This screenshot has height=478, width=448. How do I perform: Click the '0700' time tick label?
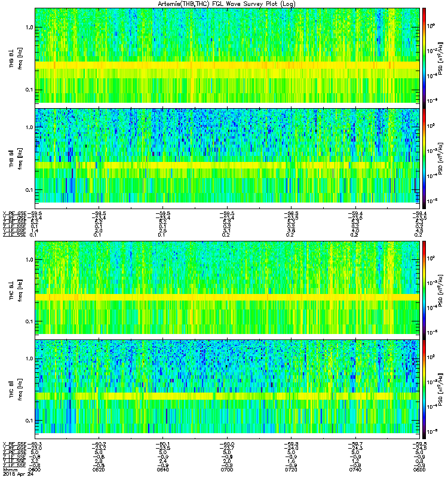[x=227, y=470]
